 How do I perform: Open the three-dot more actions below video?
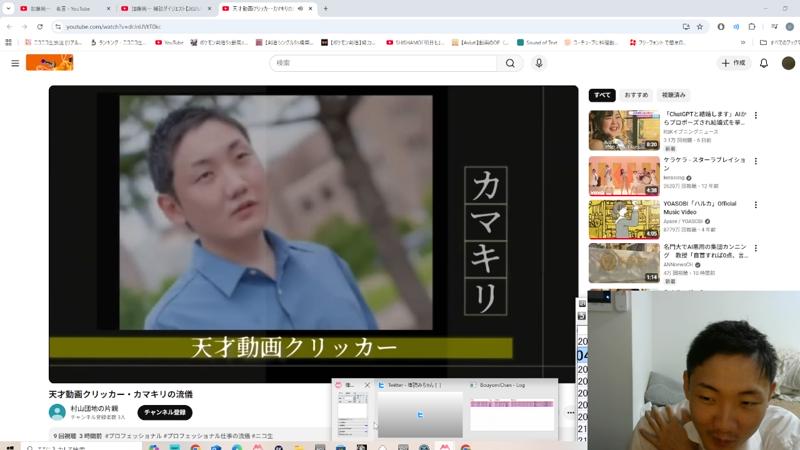point(570,412)
